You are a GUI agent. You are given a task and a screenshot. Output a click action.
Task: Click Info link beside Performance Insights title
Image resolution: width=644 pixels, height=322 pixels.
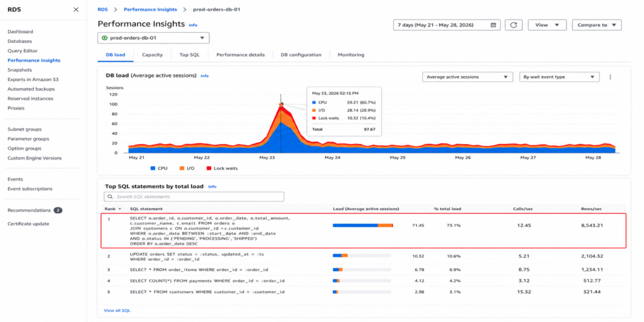point(193,25)
